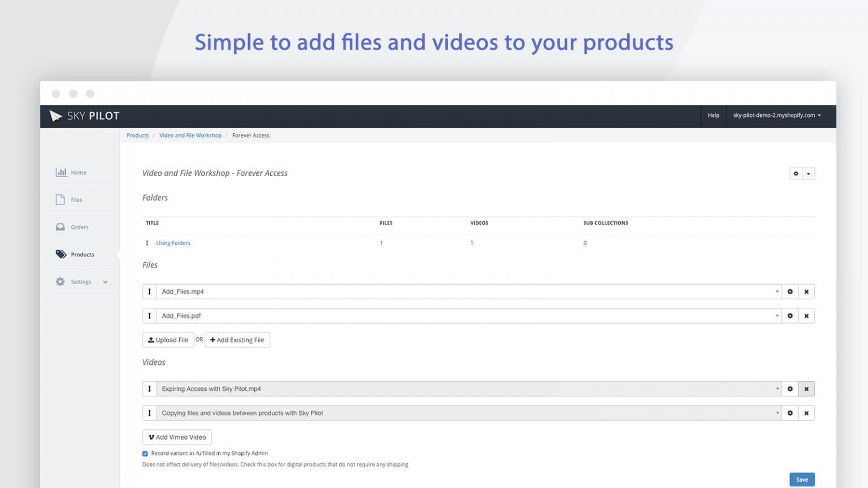
Task: Toggle Record variant as fulfilled checkbox
Action: (145, 454)
